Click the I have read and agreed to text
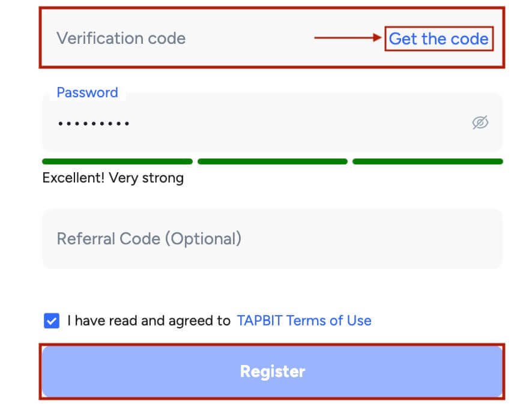This screenshot has width=532, height=407. click(x=149, y=321)
